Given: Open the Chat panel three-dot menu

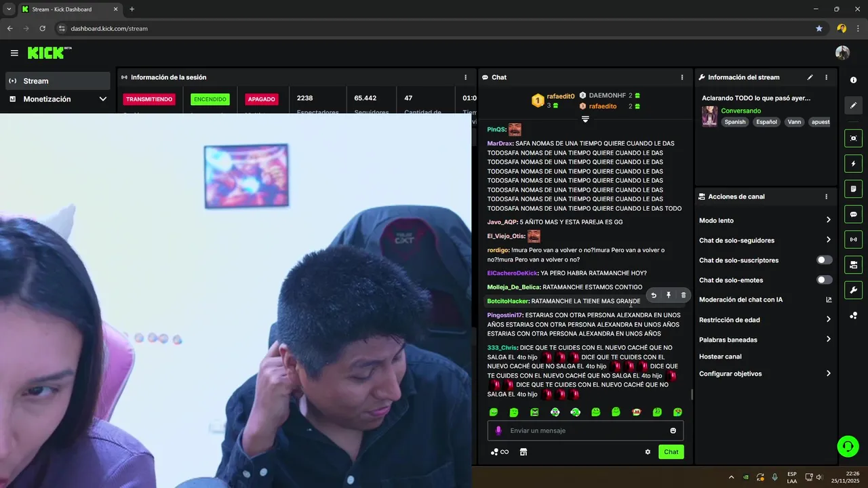Looking at the screenshot, I should pyautogui.click(x=682, y=77).
